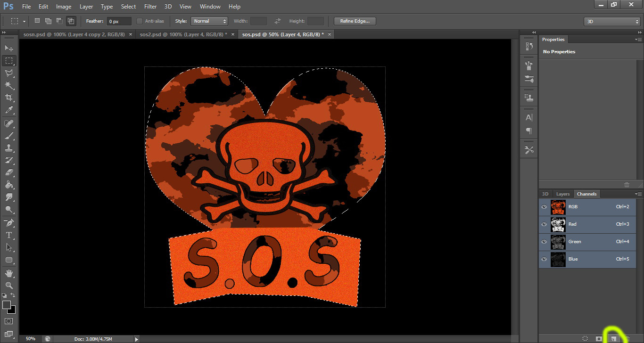Open the Filter menu
644x343 pixels.
point(150,7)
